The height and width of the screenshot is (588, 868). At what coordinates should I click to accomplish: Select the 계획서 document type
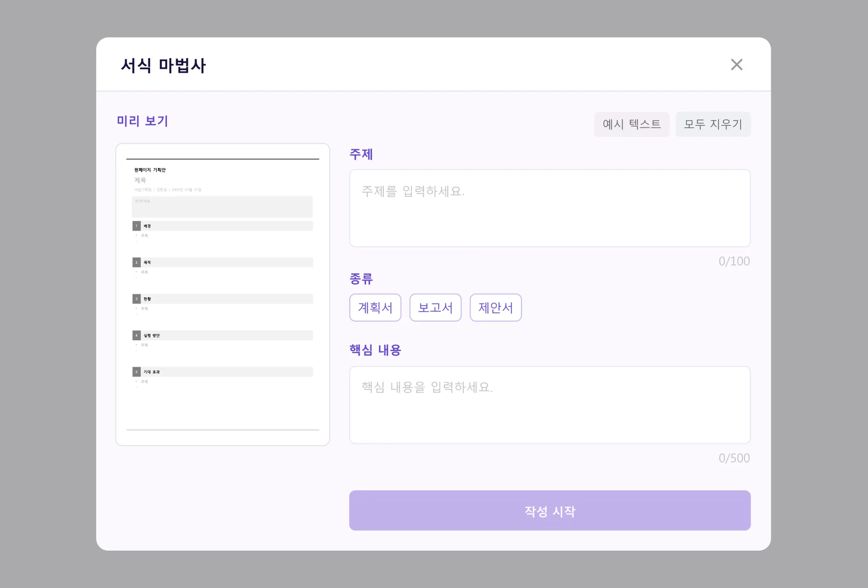[x=375, y=307]
